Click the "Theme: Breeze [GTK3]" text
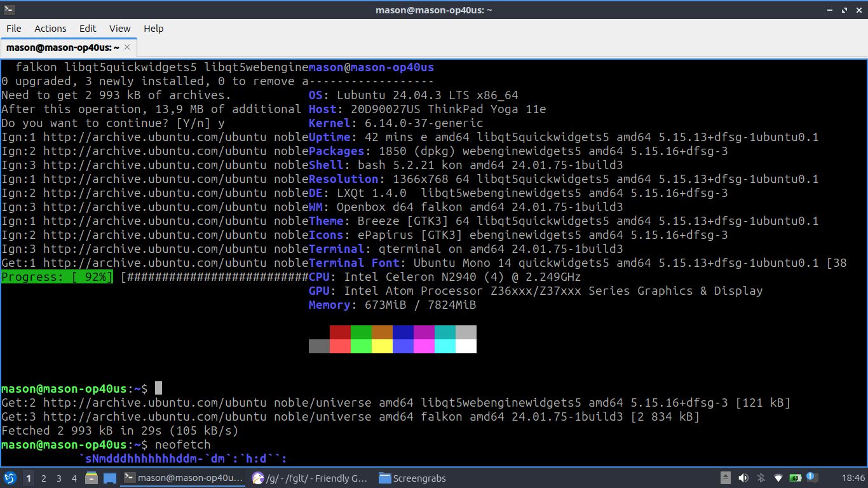 coord(379,221)
